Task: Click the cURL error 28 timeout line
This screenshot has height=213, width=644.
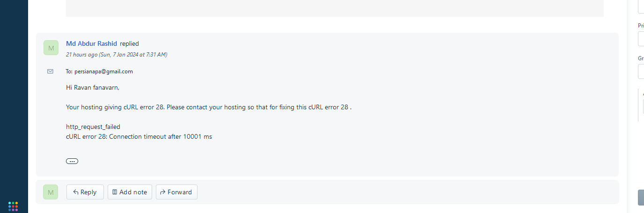Action: pos(139,137)
